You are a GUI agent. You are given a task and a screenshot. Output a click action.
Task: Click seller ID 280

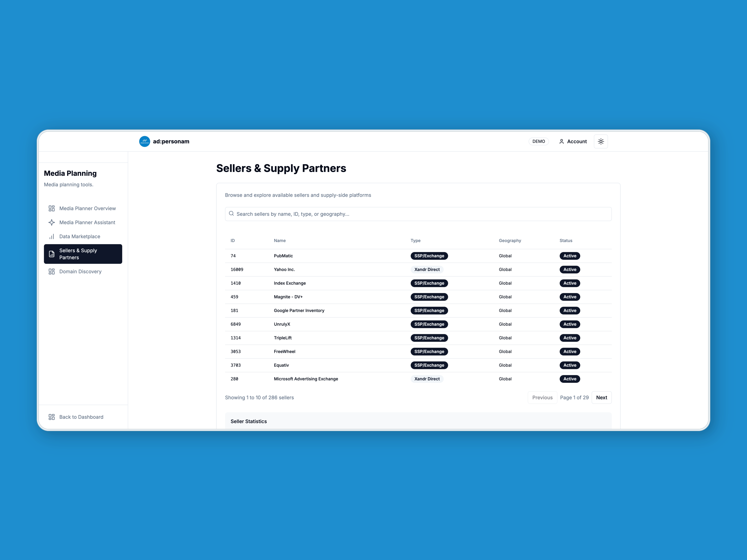coord(234,379)
